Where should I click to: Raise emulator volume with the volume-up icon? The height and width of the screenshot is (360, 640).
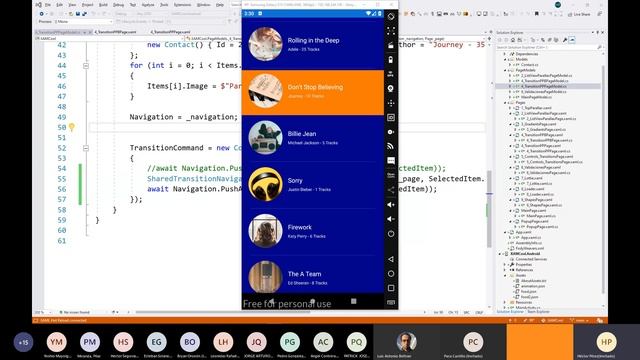[x=391, y=204]
